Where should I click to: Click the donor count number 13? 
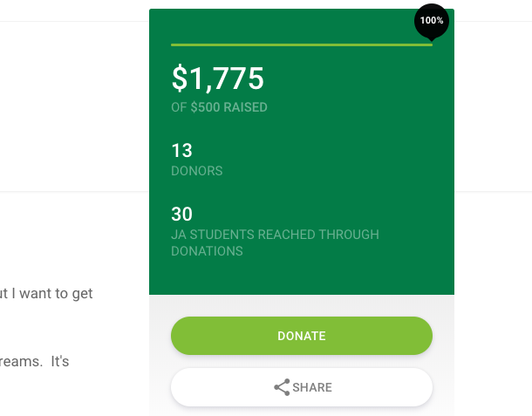[182, 150]
